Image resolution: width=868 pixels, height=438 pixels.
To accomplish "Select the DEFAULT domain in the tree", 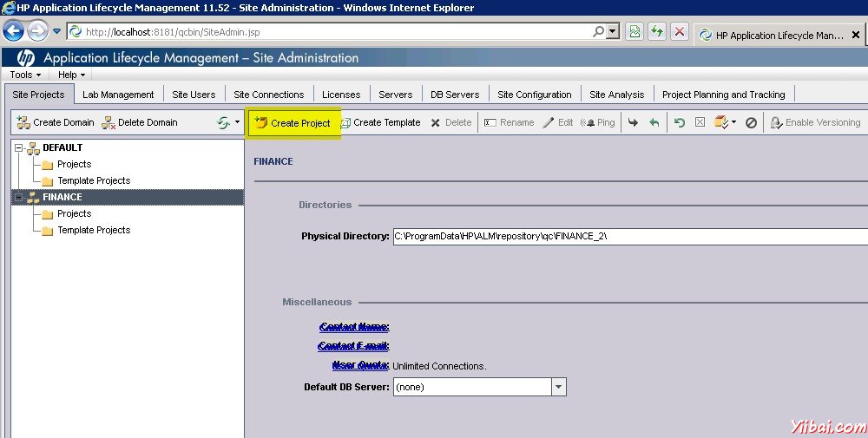I will (62, 147).
